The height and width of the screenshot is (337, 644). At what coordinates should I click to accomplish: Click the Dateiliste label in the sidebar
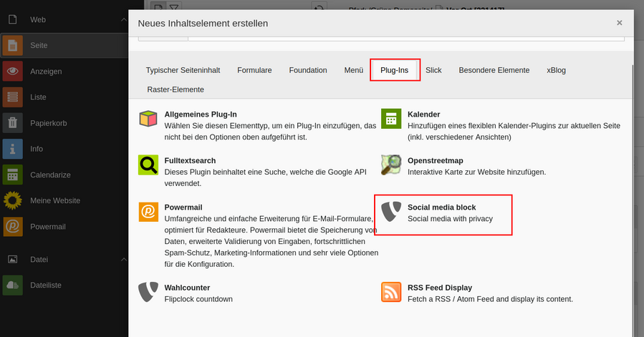coord(46,285)
